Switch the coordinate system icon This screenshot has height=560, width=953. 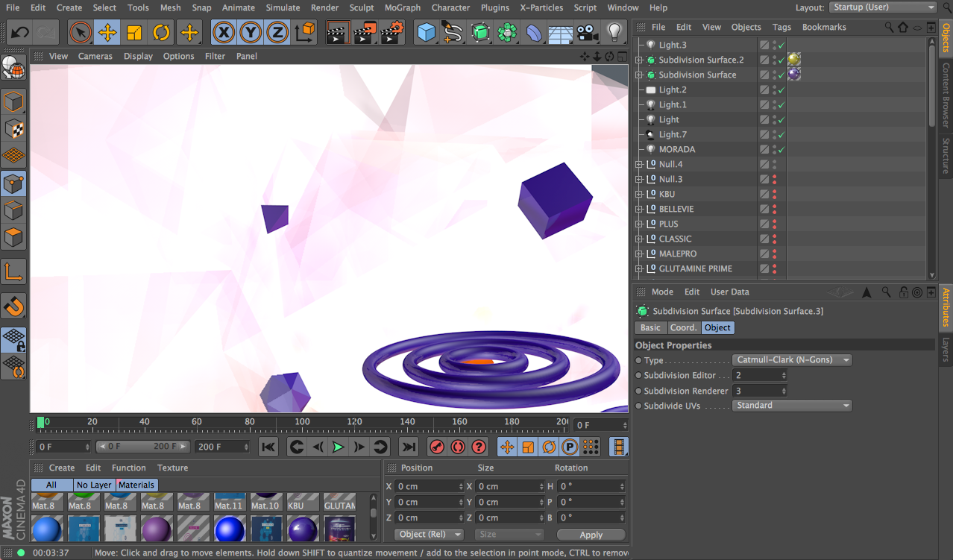305,33
